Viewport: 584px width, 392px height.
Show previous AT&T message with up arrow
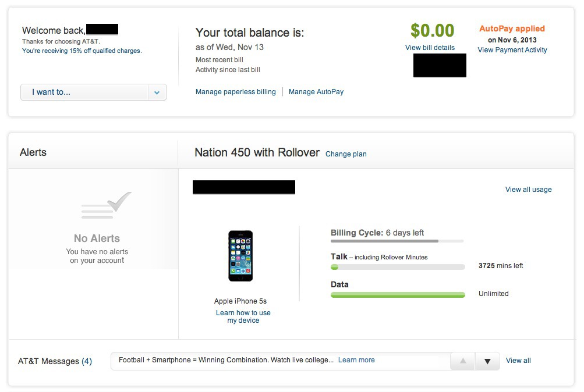[462, 361]
